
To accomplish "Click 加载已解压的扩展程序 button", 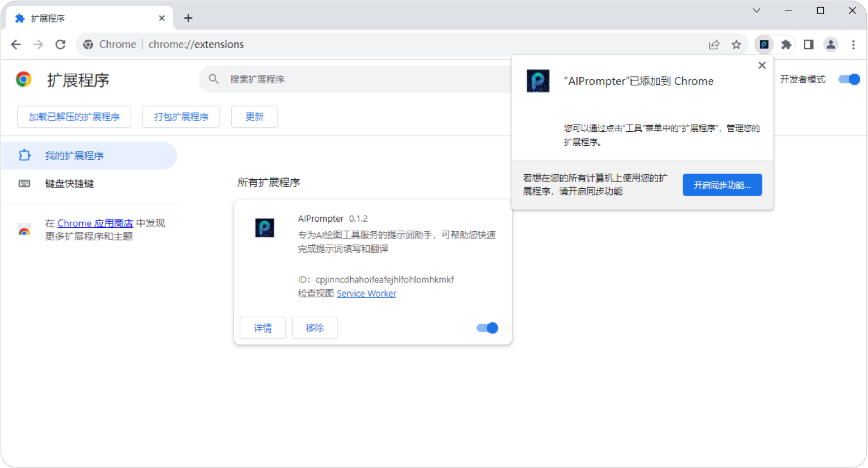I will [74, 117].
